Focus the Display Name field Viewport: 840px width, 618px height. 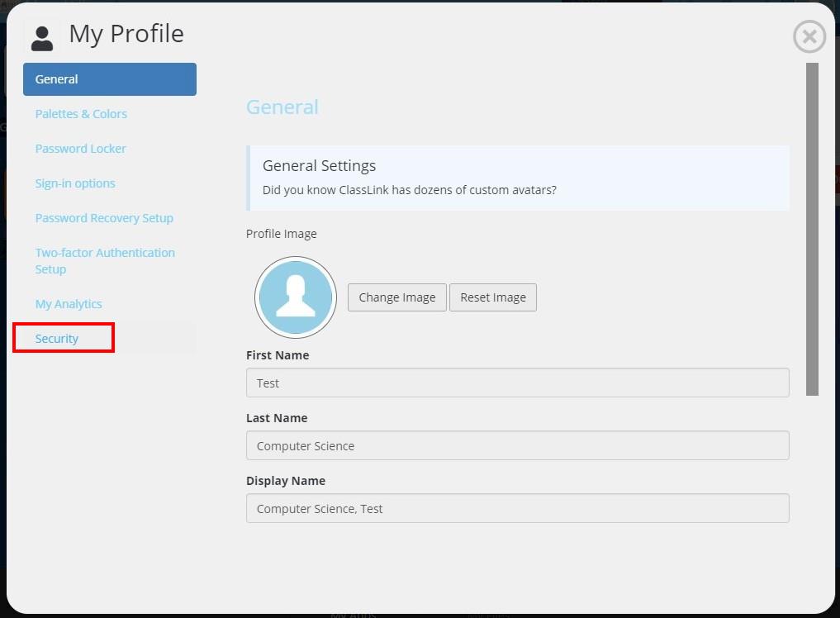pos(518,508)
